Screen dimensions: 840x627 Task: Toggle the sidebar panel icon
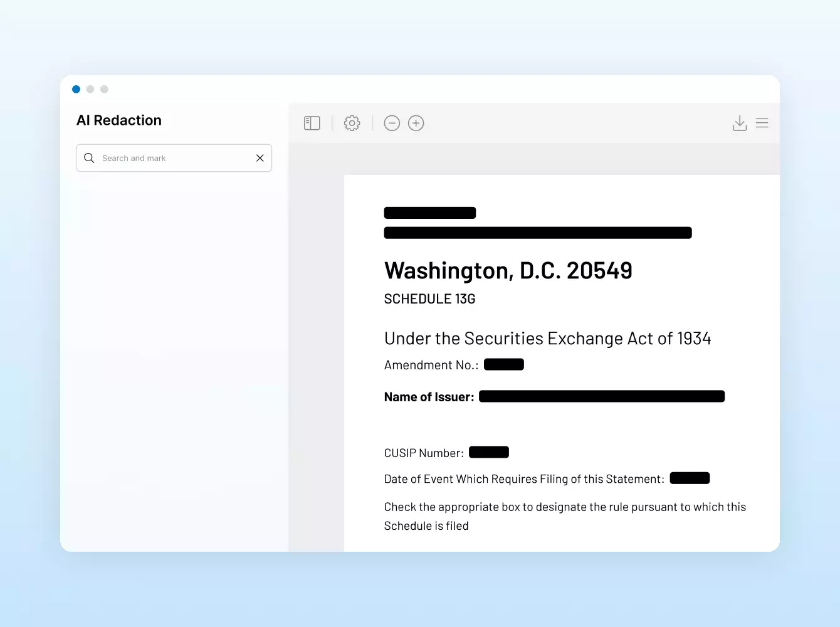pyautogui.click(x=312, y=123)
